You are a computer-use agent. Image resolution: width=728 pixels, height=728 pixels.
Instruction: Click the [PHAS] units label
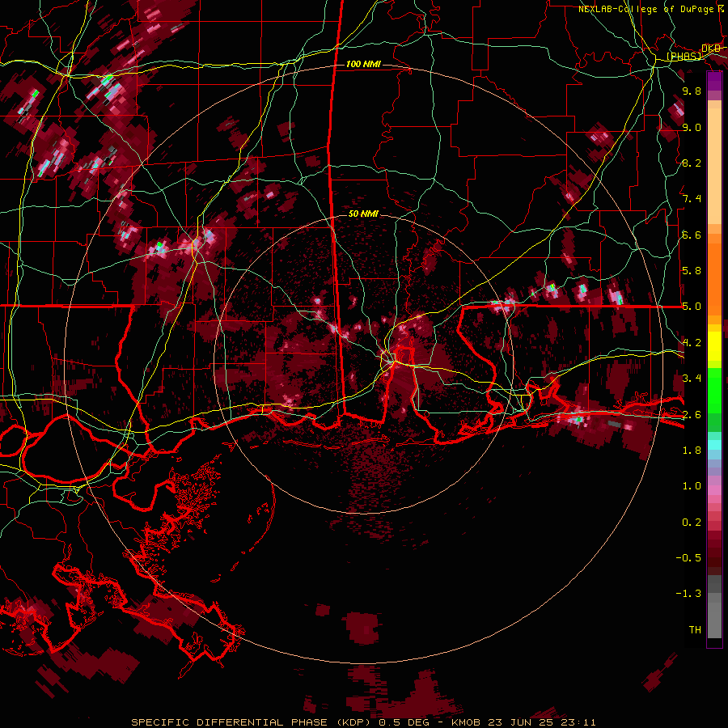pyautogui.click(x=684, y=57)
